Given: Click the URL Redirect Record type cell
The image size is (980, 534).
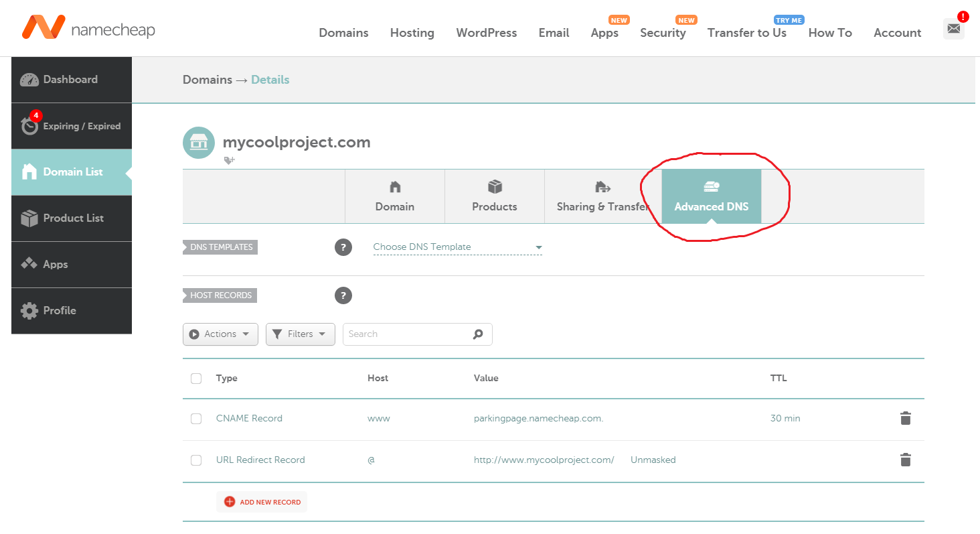Looking at the screenshot, I should (260, 460).
